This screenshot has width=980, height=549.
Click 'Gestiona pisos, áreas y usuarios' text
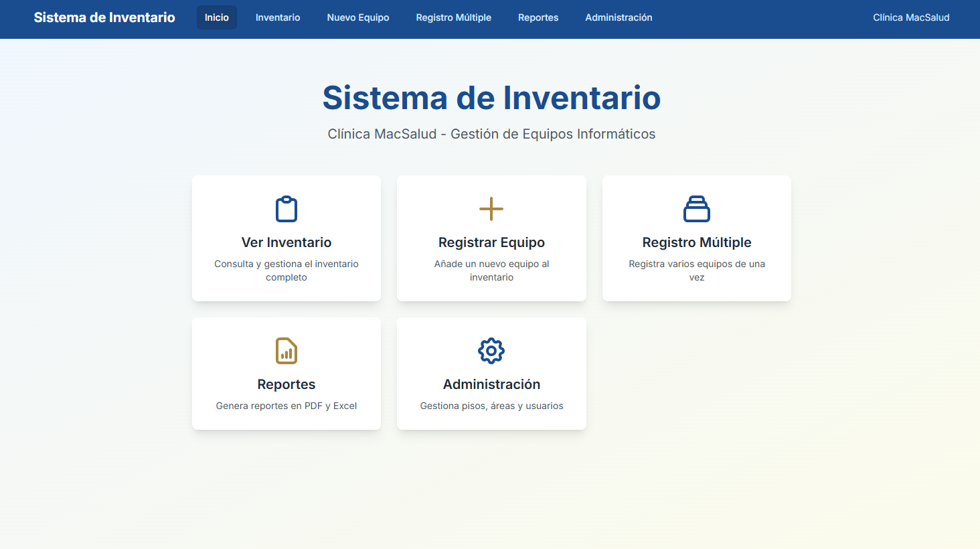coord(491,406)
